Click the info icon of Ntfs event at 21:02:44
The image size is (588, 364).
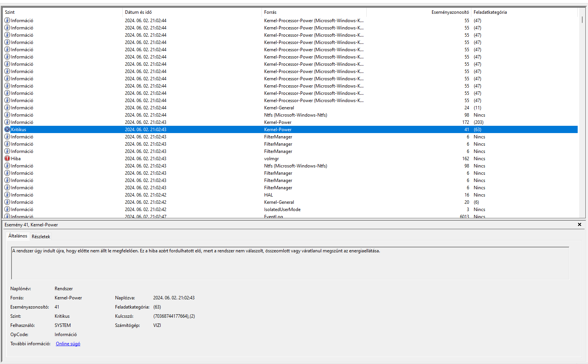pyautogui.click(x=7, y=115)
